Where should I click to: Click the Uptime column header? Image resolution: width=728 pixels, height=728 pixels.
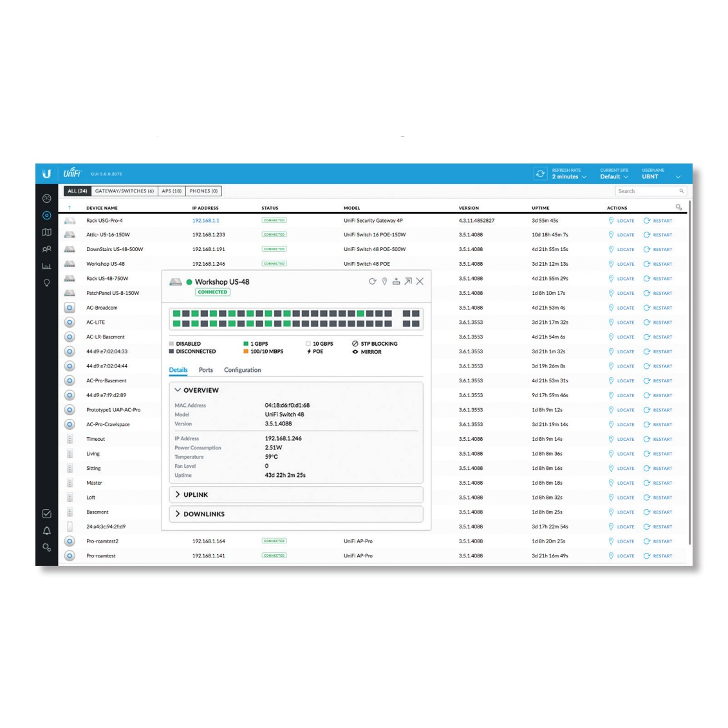(x=541, y=208)
